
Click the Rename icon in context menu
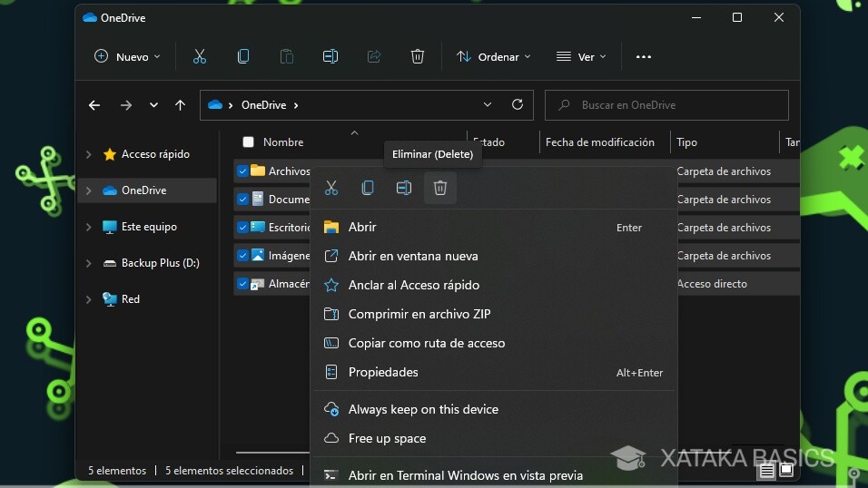[x=404, y=188]
